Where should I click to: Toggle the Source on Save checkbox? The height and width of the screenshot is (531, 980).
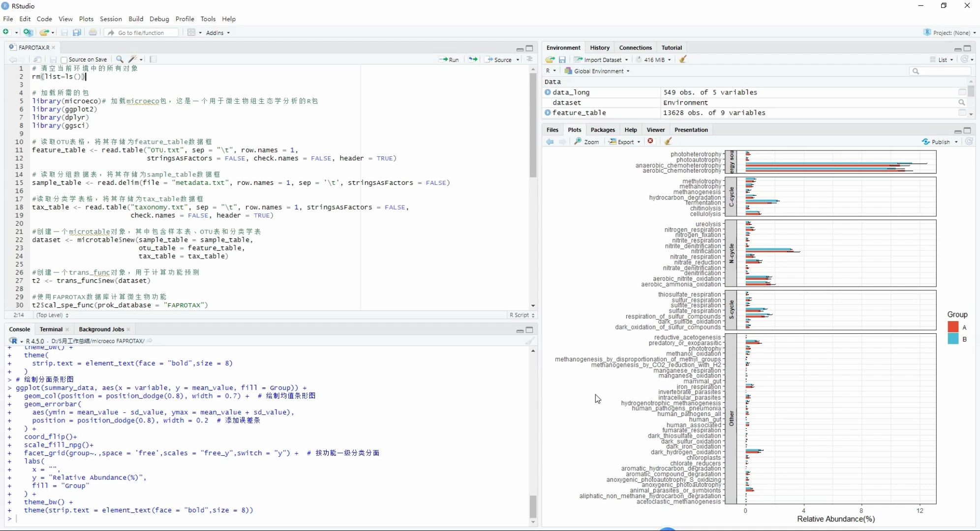[x=64, y=59]
